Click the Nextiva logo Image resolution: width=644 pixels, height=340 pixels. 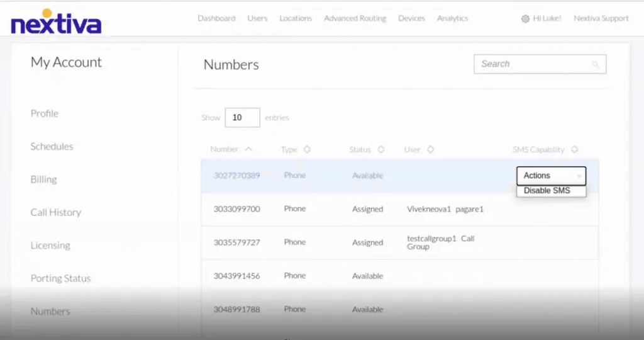[x=56, y=22]
